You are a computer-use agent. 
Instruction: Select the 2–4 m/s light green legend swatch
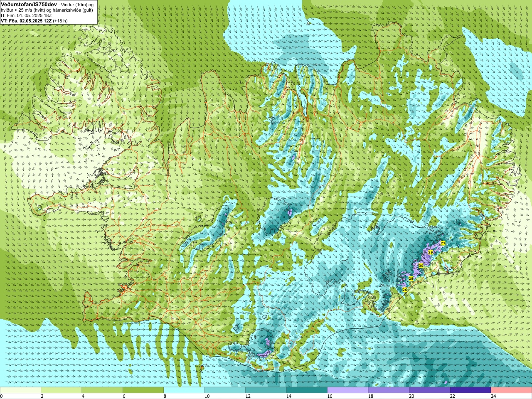(61, 390)
